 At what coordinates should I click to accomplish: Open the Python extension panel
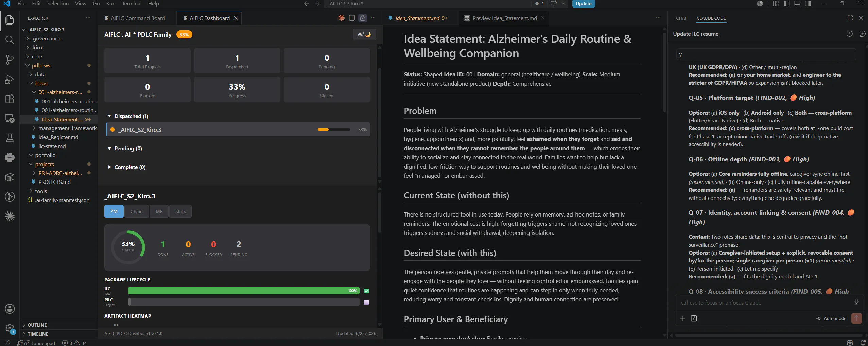tap(10, 157)
